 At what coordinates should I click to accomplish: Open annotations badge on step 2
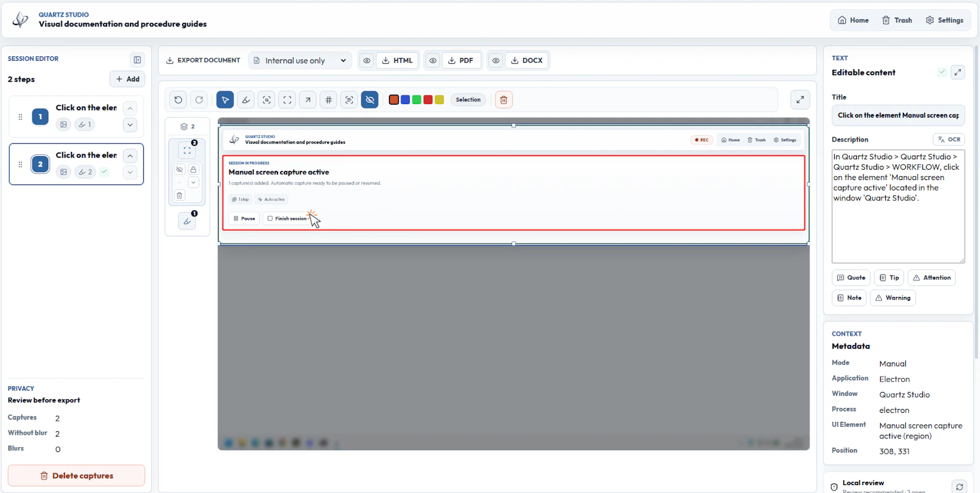86,172
